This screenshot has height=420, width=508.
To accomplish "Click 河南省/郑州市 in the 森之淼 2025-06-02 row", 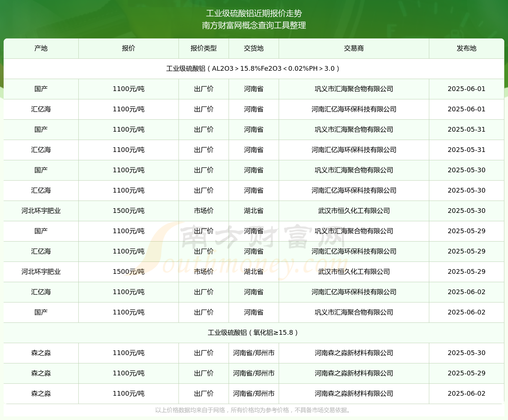I will click(254, 394).
